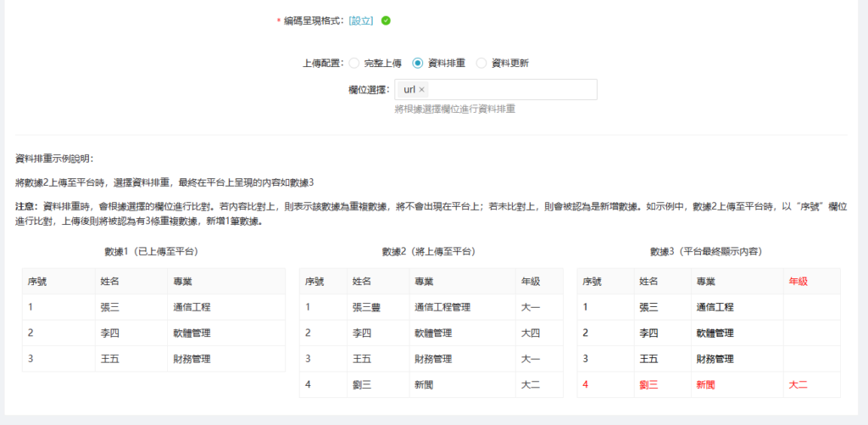Screen dimensions: 868x425
Task: Click red 劉三 cell in 數據3 table
Action: [x=648, y=384]
